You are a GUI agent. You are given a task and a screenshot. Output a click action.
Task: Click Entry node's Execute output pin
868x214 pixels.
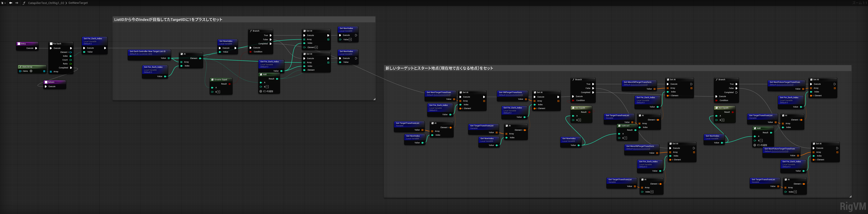pyautogui.click(x=36, y=48)
